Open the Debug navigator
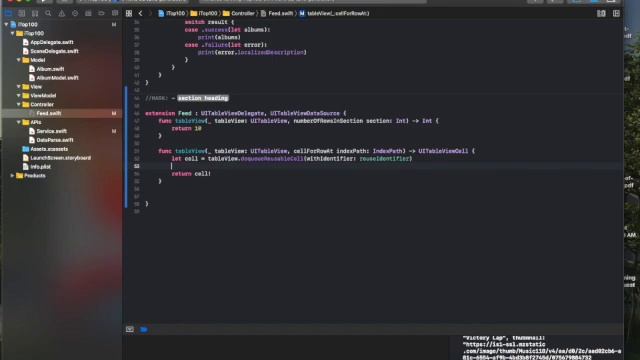Viewport: 640px width, 360px height. [88, 13]
